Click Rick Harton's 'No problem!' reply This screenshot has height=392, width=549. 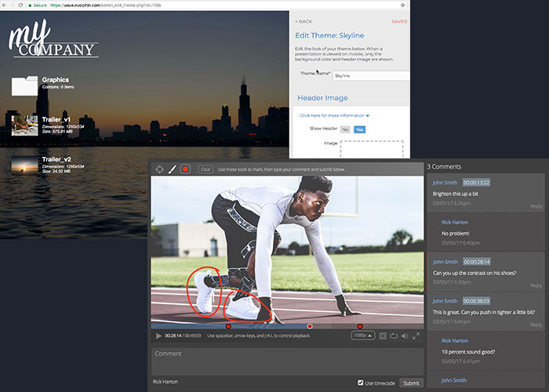coord(455,233)
